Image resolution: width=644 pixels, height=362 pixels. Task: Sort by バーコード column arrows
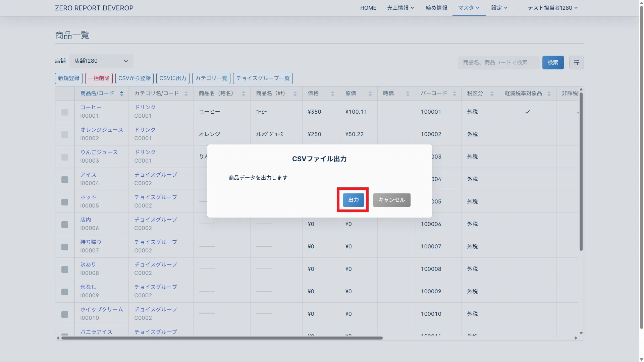(454, 94)
